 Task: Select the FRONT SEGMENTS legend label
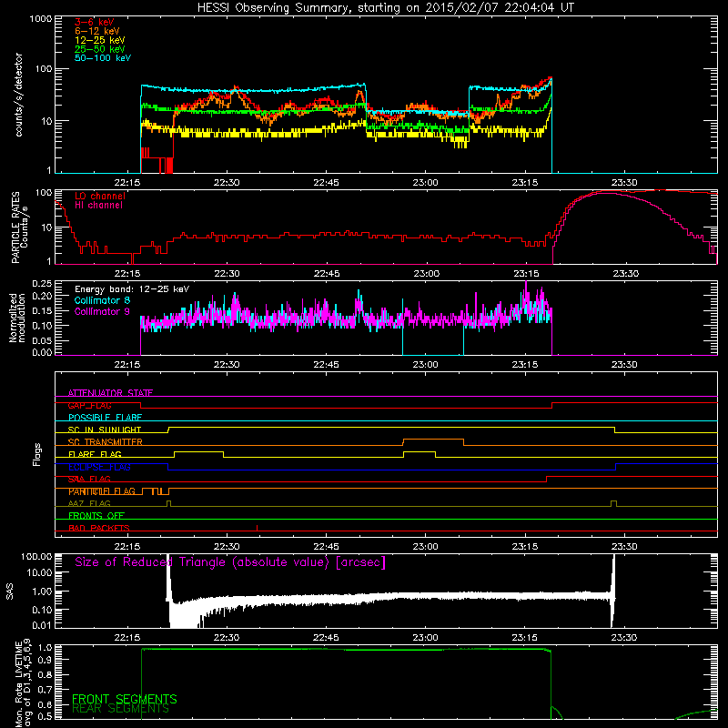[125, 699]
